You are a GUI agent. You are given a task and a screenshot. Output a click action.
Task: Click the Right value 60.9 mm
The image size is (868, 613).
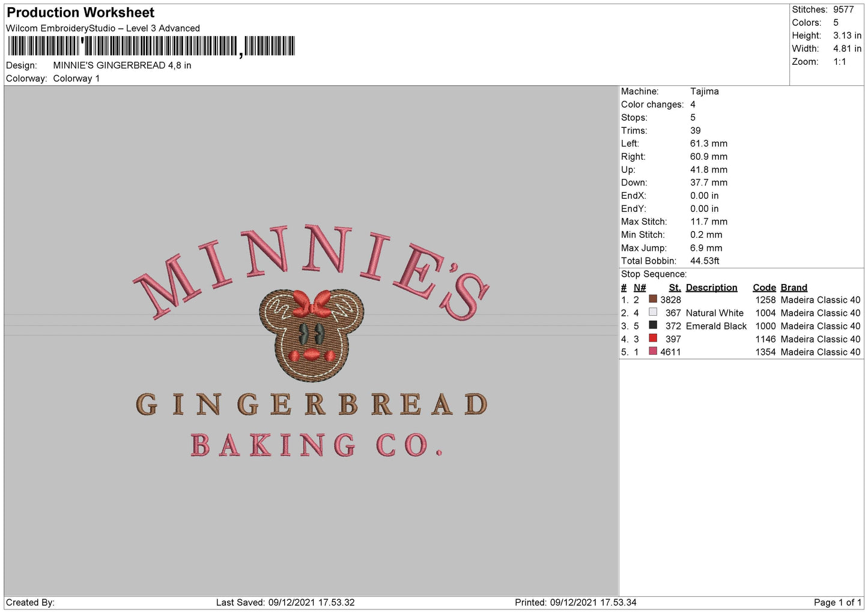point(708,157)
